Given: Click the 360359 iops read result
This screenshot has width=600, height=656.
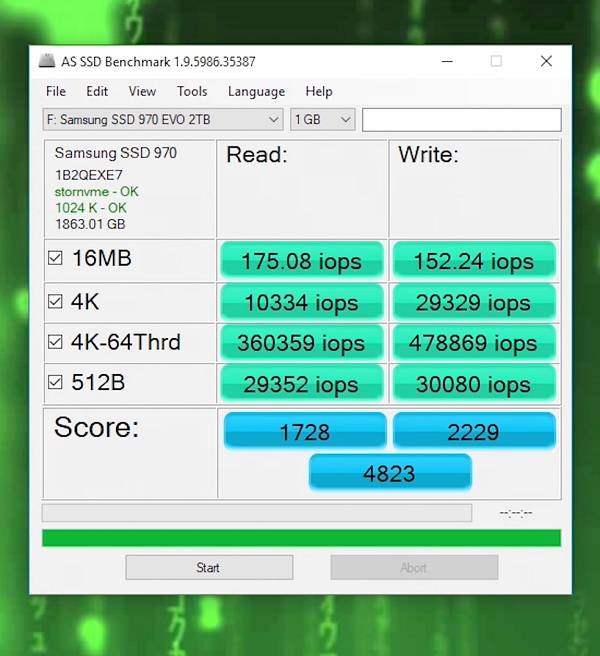Looking at the screenshot, I should (x=302, y=343).
